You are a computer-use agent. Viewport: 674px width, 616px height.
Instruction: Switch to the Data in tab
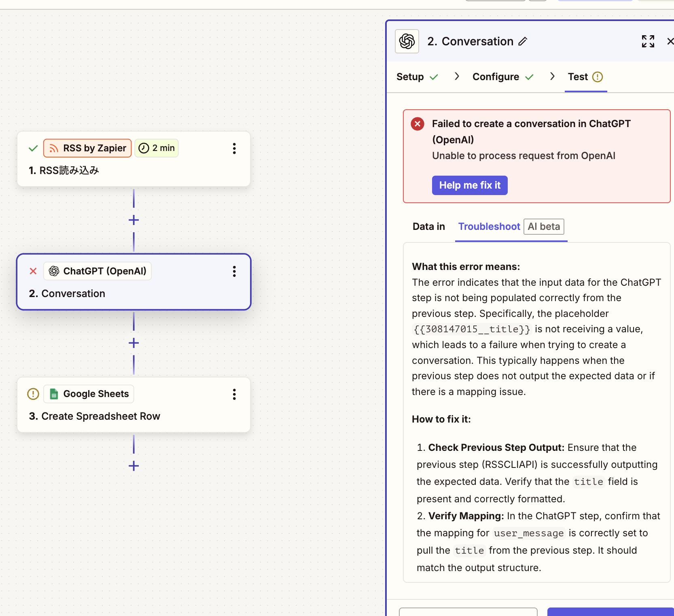(429, 227)
